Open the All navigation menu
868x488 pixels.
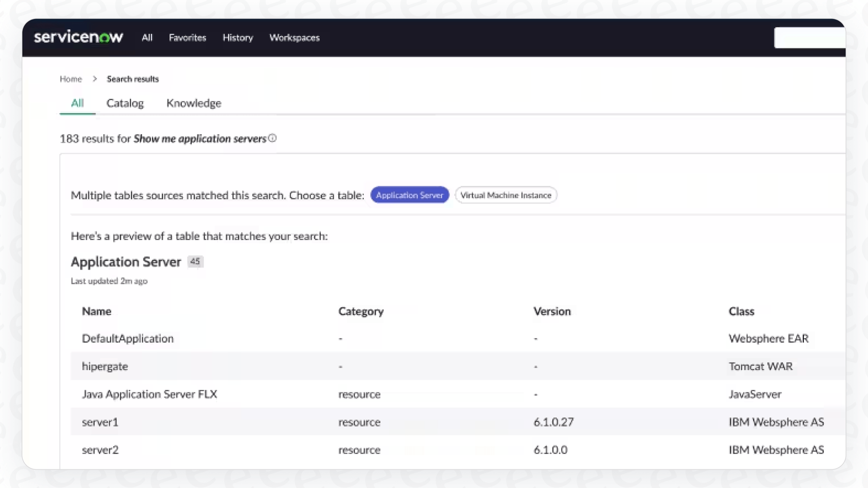tap(147, 37)
